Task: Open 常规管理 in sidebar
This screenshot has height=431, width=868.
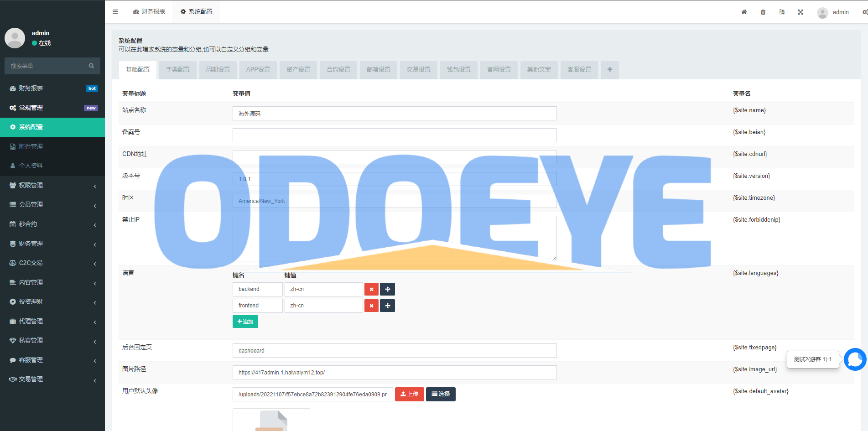Action: click(52, 108)
